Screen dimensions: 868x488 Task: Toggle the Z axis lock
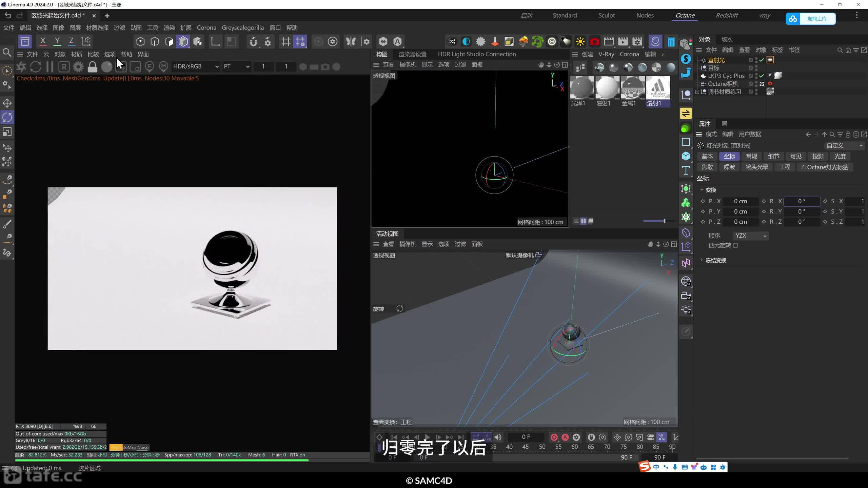71,41
